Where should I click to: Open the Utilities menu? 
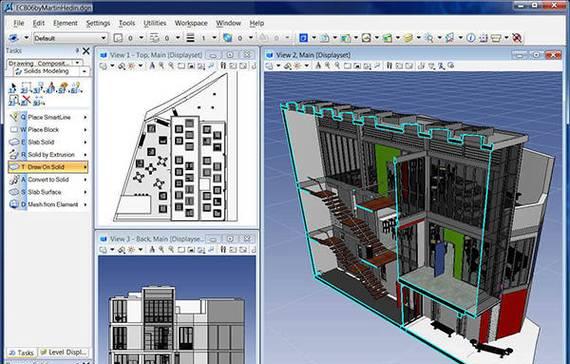(x=154, y=23)
